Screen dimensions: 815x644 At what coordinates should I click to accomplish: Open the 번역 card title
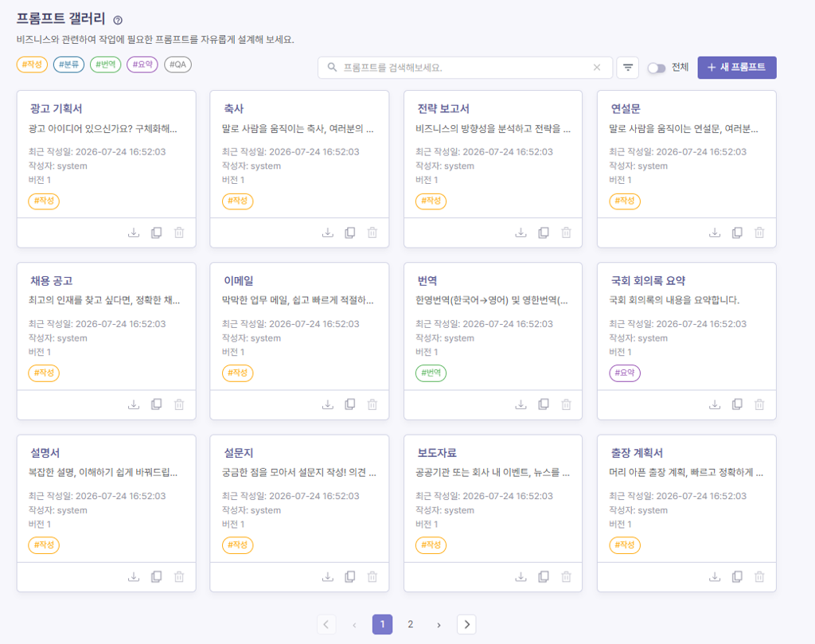(427, 281)
